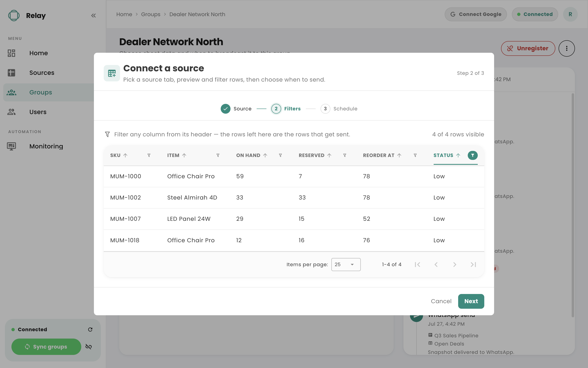Sort by Reserved column header
This screenshot has width=588, height=368.
[x=315, y=155]
